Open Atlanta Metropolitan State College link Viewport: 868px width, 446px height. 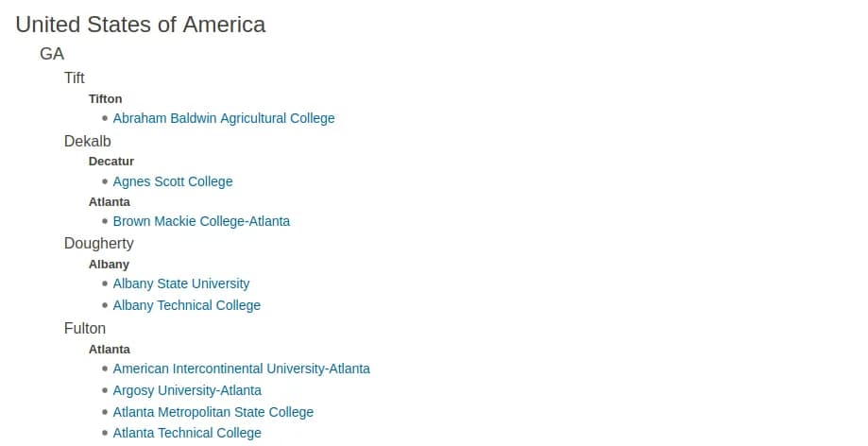click(213, 412)
